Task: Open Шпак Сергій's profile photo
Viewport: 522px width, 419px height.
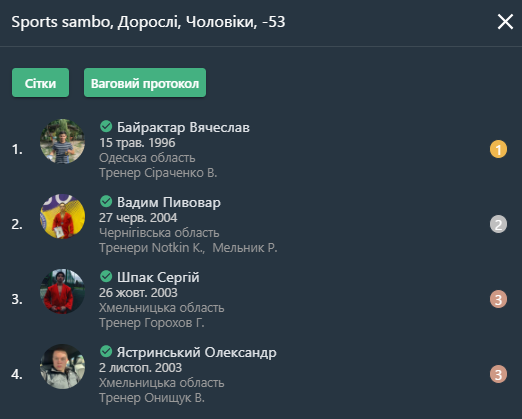Action: 62,291
